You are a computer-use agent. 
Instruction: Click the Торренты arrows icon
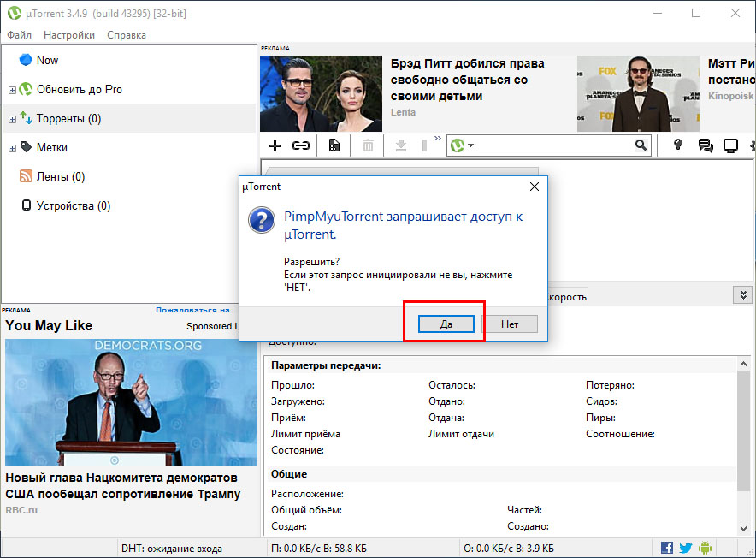point(26,118)
